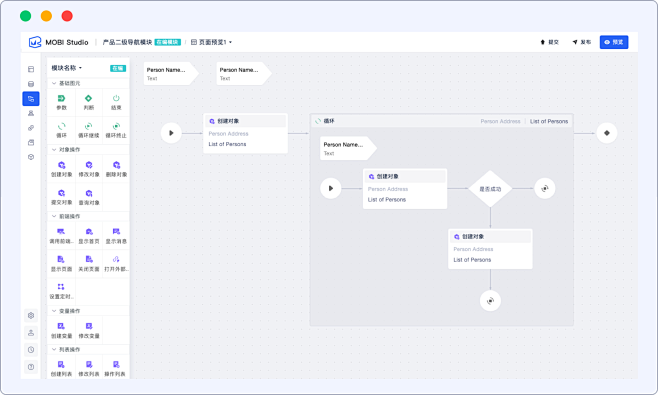Choose the 结束 end power icon
The image size is (658, 395).
(x=116, y=98)
